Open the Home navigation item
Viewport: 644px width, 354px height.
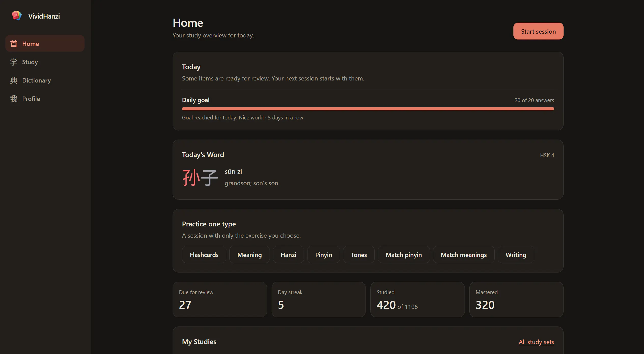pos(45,44)
